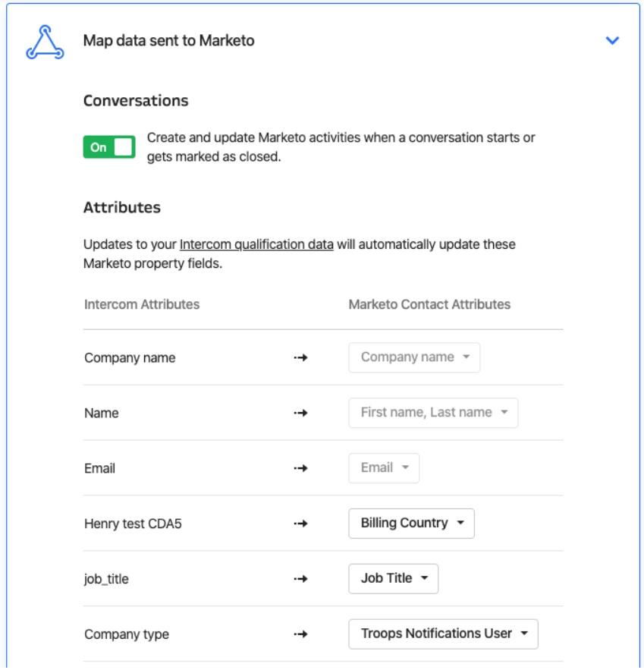
Task: Open the Job Title dropdown
Action: tap(394, 578)
